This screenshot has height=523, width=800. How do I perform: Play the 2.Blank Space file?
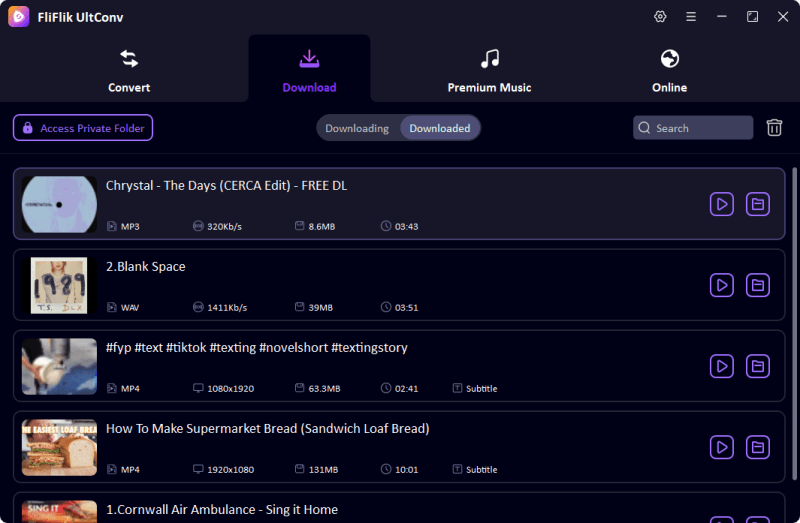click(x=721, y=285)
